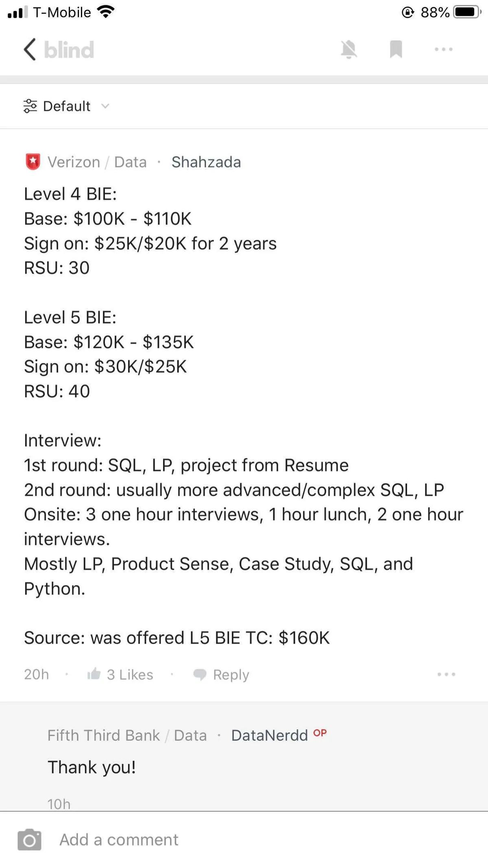Tap the back arrow chevron

[x=30, y=50]
